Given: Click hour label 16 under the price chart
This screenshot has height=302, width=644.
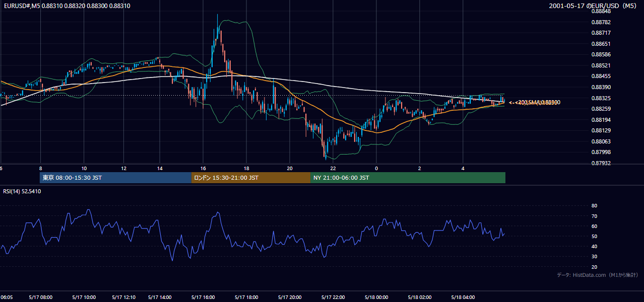Looking at the screenshot, I should coord(203,168).
